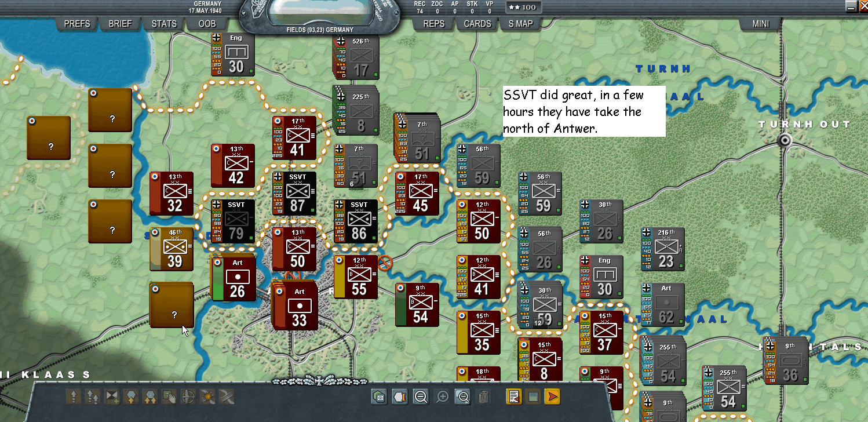Select the 12th unit numbered 41
Image resolution: width=868 pixels, height=422 pixels.
479,277
